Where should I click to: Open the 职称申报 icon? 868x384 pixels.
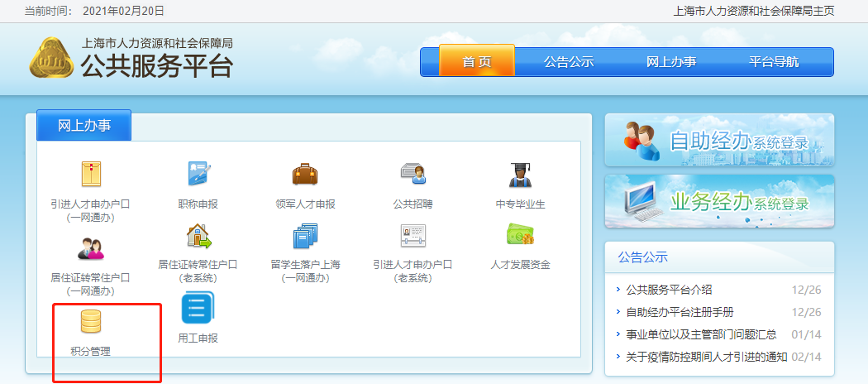tap(198, 175)
